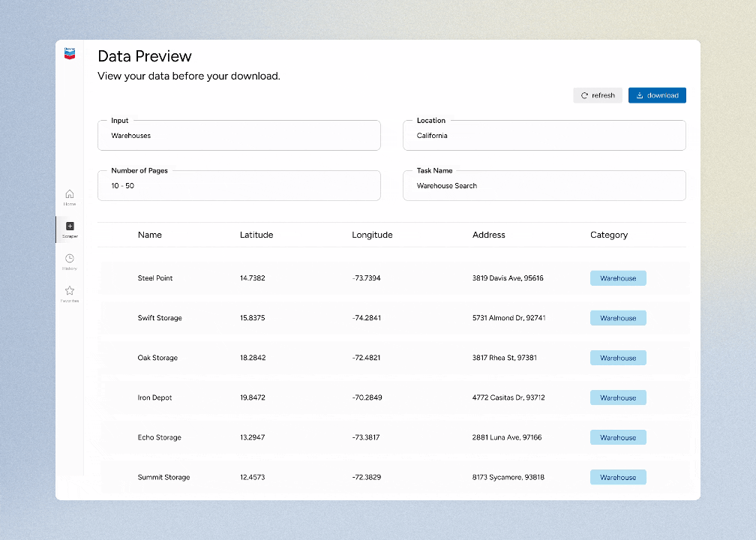Click longitude value -70.2849
Screen dimensions: 756x540
pos(367,397)
